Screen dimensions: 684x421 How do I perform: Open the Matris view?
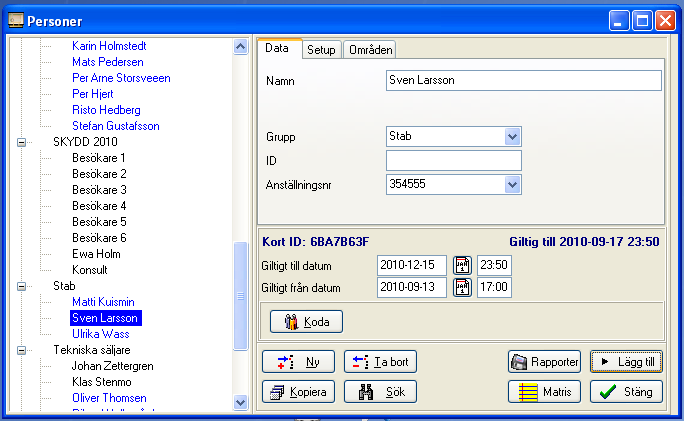point(544,391)
